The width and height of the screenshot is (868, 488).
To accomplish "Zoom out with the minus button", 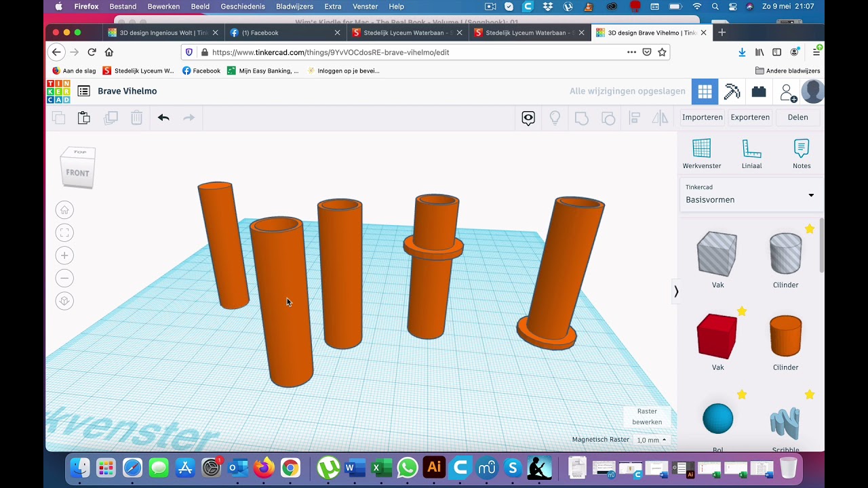I will click(x=64, y=278).
